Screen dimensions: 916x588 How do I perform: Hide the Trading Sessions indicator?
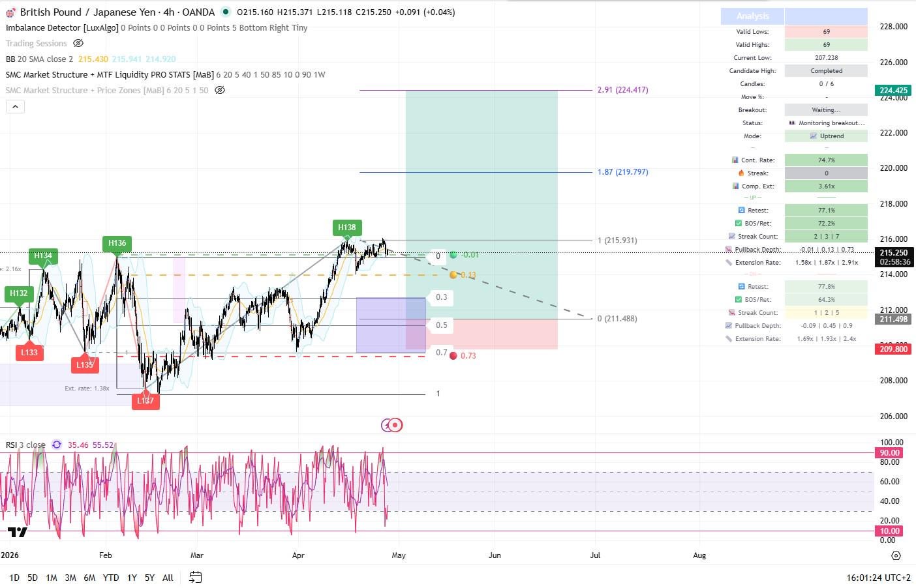coord(78,43)
